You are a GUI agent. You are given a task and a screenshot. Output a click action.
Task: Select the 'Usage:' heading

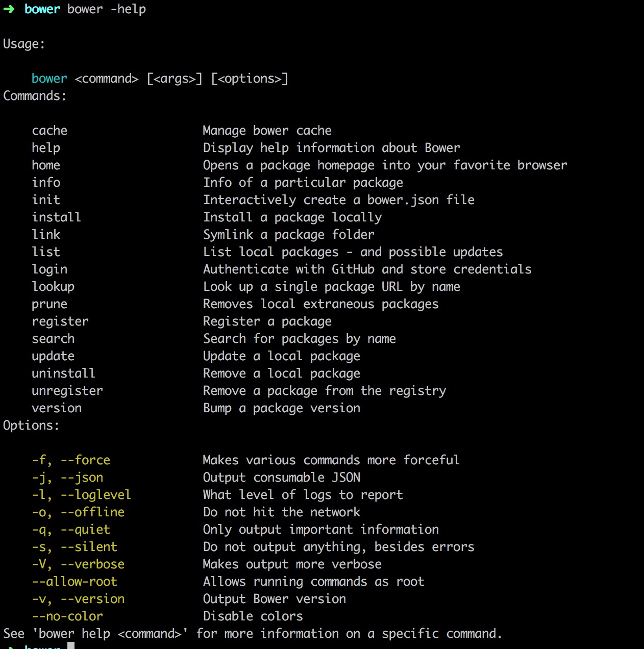pyautogui.click(x=24, y=44)
